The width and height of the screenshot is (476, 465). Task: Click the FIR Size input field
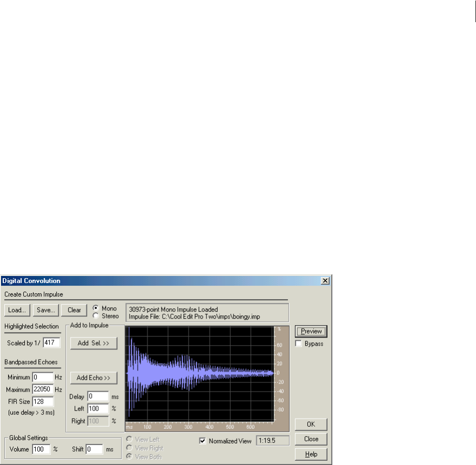[x=43, y=402]
